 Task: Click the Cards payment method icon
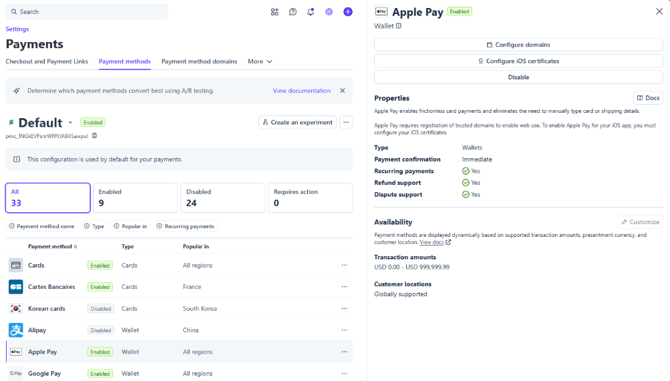16,265
